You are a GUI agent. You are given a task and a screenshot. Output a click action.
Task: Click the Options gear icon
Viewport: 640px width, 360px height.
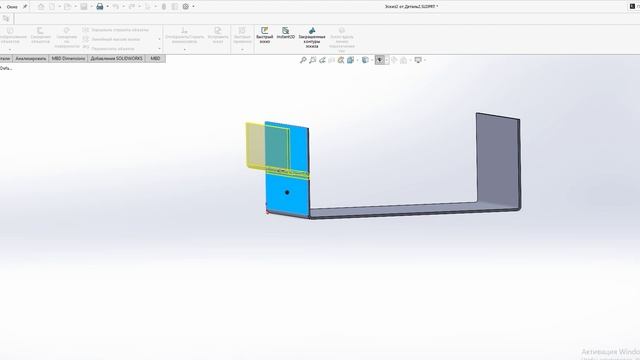click(186, 7)
